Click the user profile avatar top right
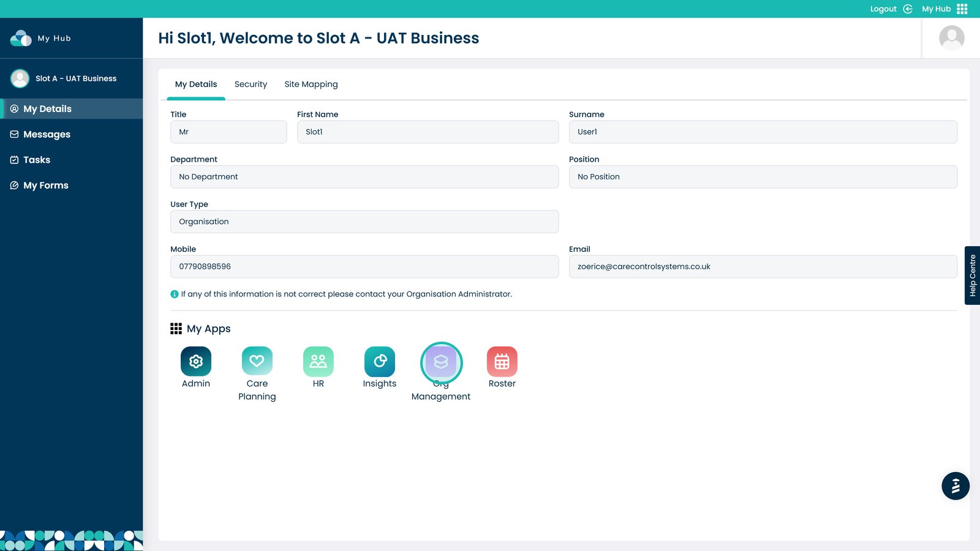Image resolution: width=980 pixels, height=551 pixels. pyautogui.click(x=951, y=38)
